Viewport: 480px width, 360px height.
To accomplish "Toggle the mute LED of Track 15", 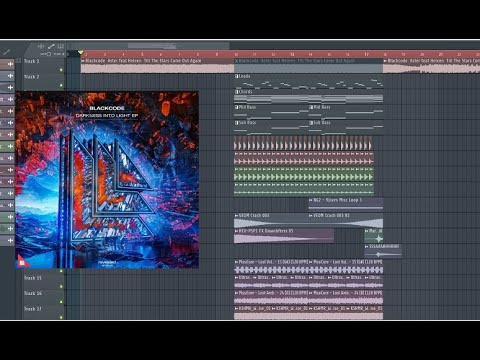I will pyautogui.click(x=61, y=286).
